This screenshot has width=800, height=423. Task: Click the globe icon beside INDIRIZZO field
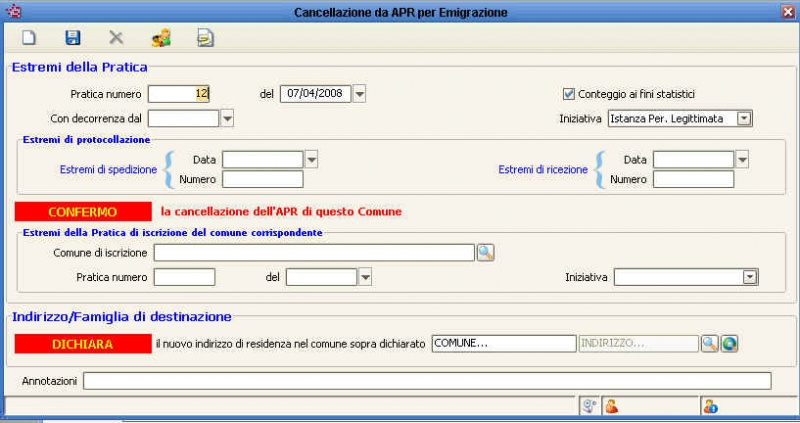tap(729, 343)
